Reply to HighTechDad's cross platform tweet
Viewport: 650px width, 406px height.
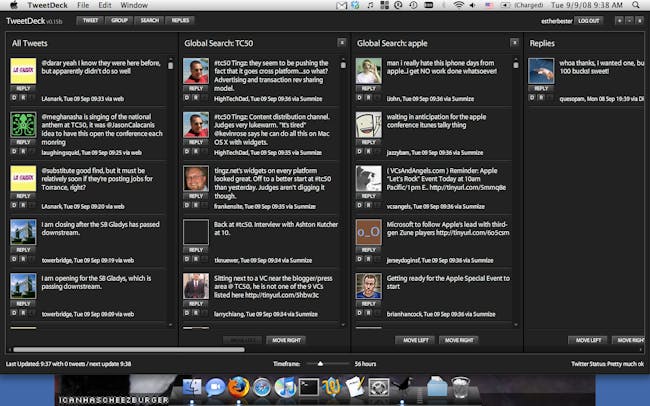click(196, 88)
